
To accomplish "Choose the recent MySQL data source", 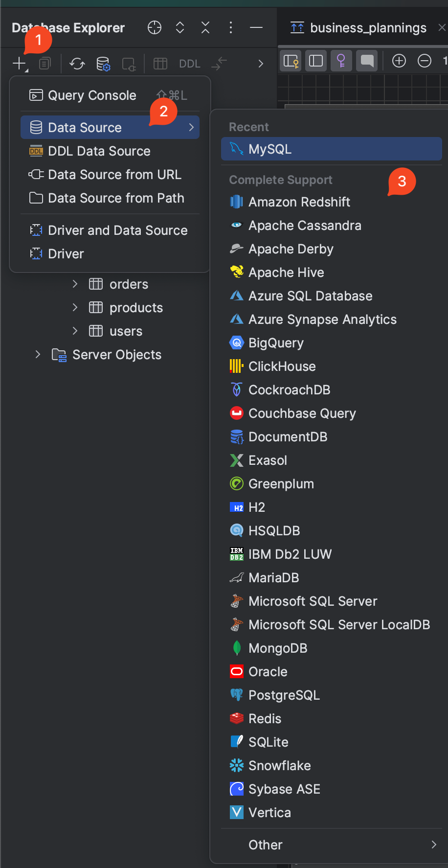I will click(270, 149).
